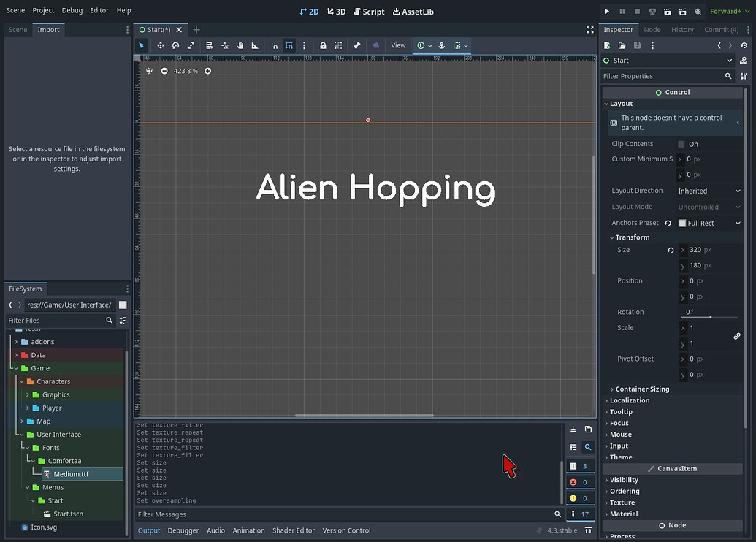Open the search messages icon in Output panel

point(588,446)
